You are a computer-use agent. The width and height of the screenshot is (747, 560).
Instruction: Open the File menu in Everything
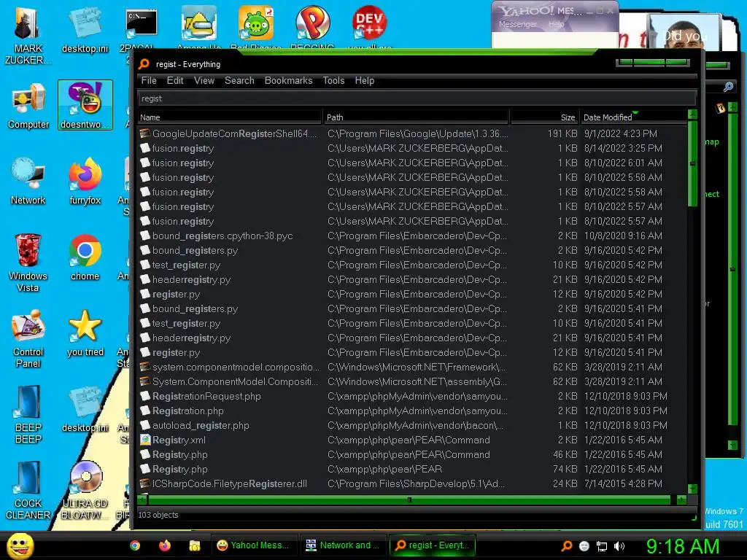coord(149,80)
